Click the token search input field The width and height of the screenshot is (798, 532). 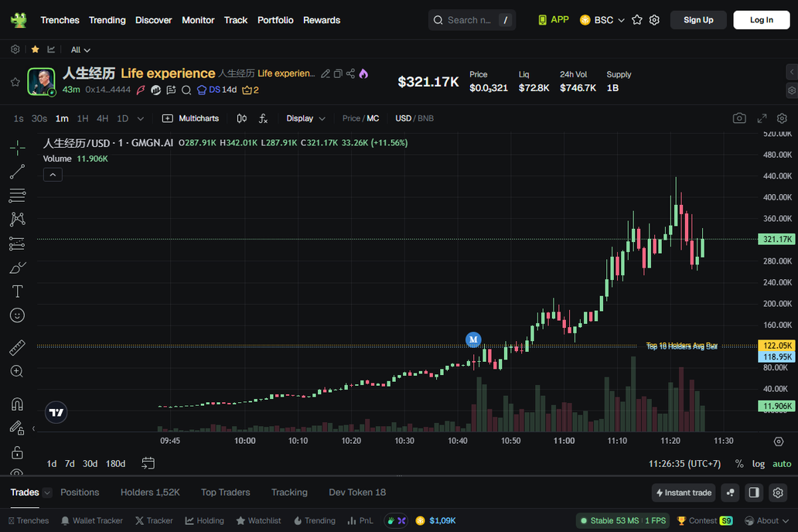click(469, 20)
